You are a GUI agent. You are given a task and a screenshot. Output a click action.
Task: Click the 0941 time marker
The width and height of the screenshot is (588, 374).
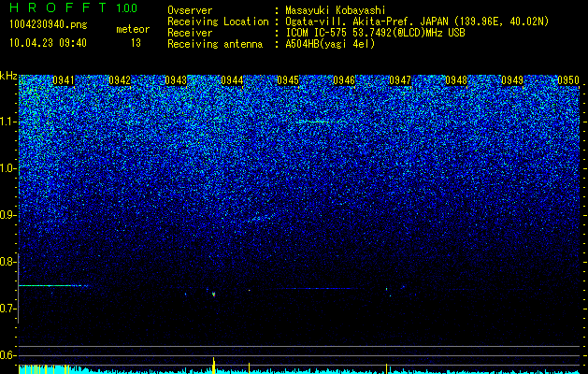(64, 80)
